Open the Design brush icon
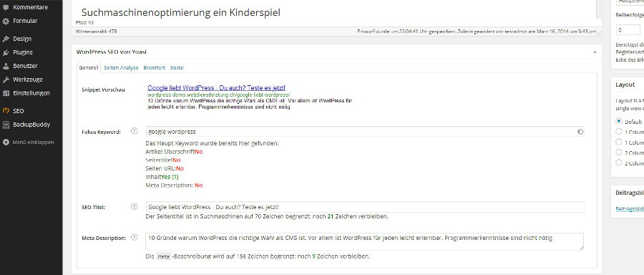 coord(6,39)
